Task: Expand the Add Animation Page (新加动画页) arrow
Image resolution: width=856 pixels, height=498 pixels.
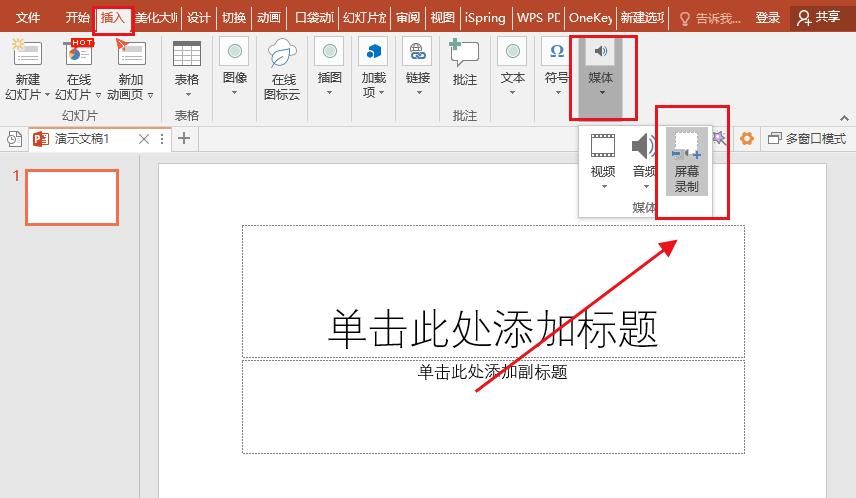Action: pos(150,95)
